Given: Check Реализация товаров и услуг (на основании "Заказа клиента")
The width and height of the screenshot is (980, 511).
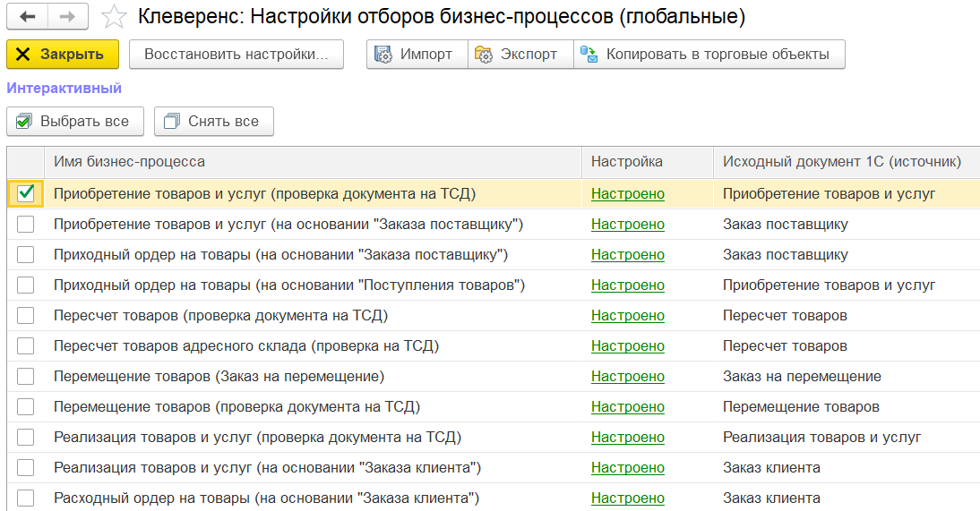Looking at the screenshot, I should tap(26, 467).
